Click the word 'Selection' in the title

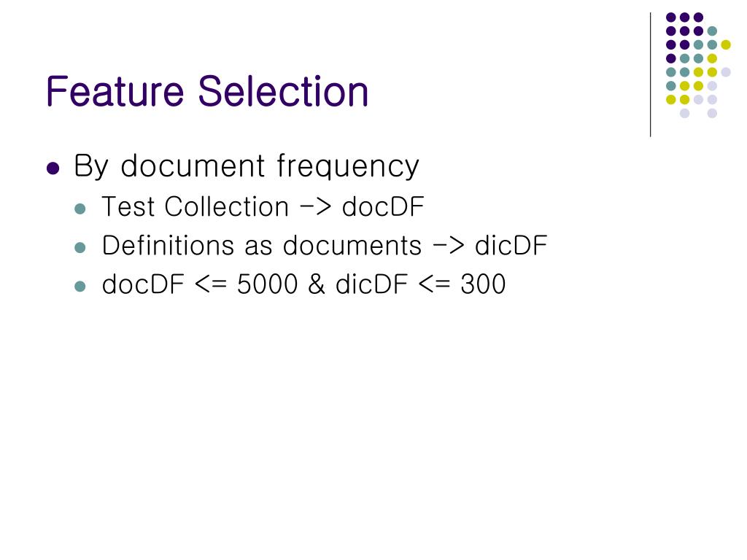[283, 91]
